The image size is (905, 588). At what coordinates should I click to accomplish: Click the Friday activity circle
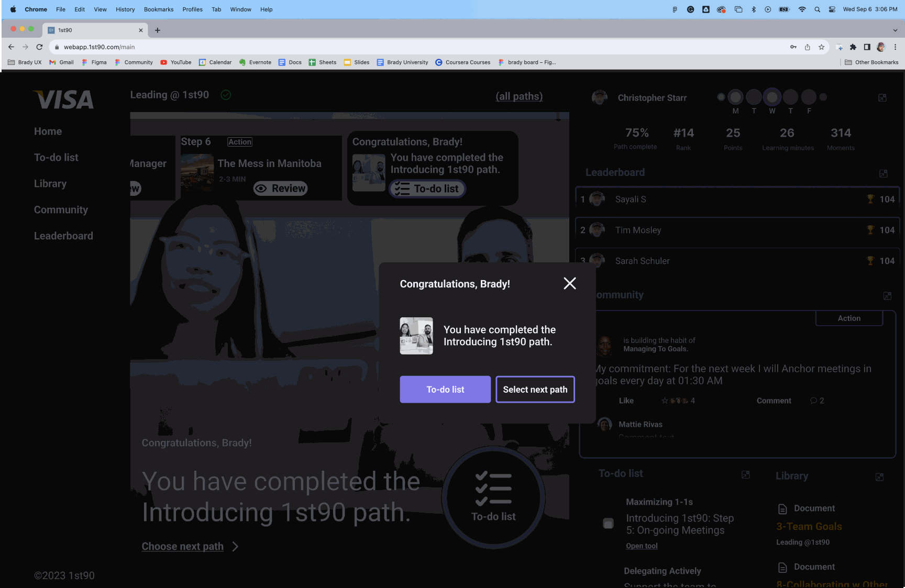809,97
